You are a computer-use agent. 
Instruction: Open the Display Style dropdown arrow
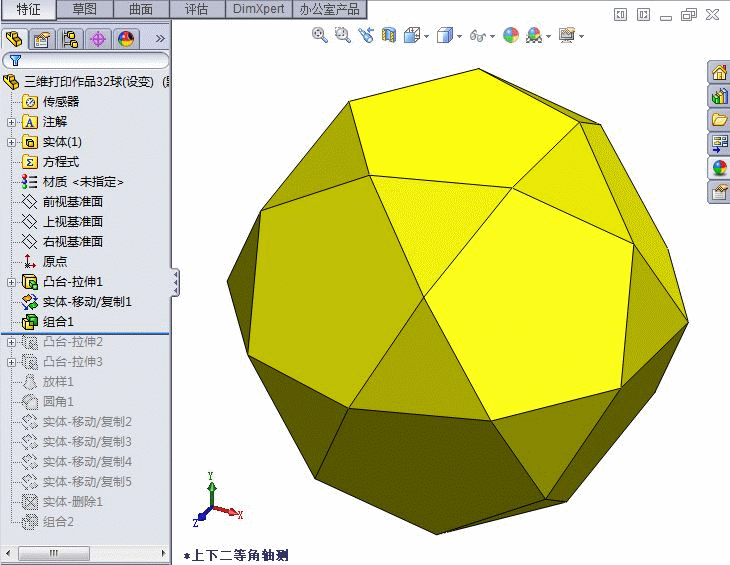pos(459,36)
